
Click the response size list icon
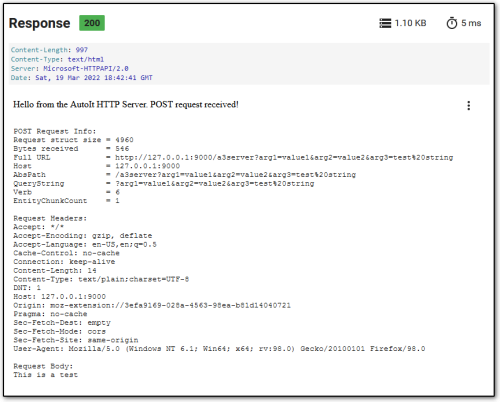(x=385, y=23)
